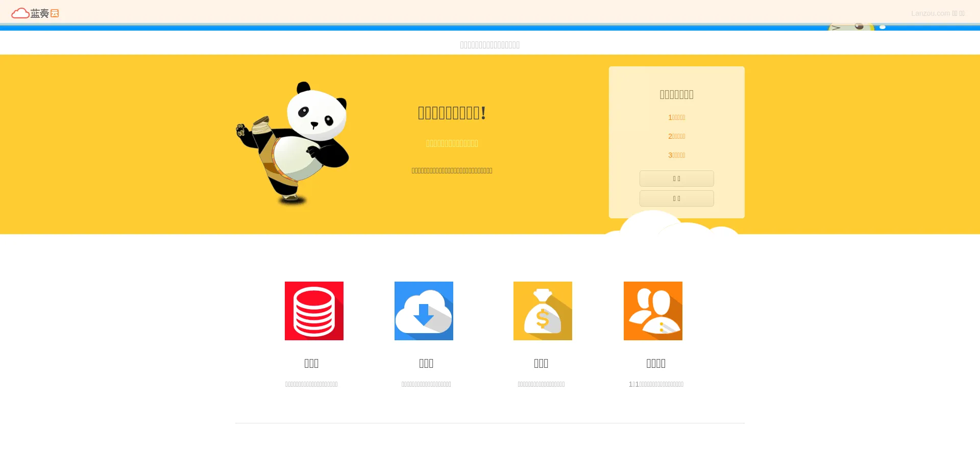The width and height of the screenshot is (980, 453).
Task: Click the heading under the red database icon
Action: click(x=311, y=363)
